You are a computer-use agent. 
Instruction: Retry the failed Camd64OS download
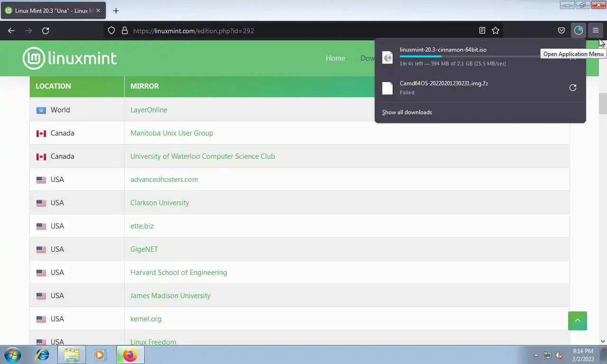coord(573,88)
